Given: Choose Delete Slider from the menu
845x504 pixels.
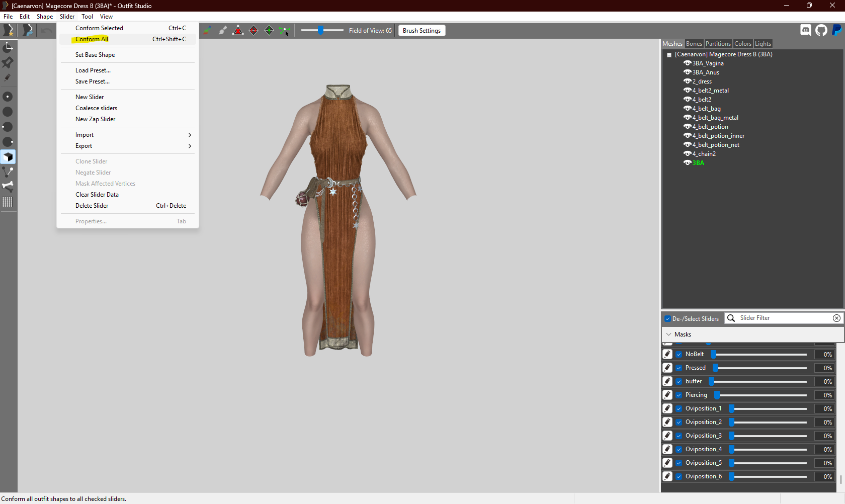Looking at the screenshot, I should [x=128, y=206].
